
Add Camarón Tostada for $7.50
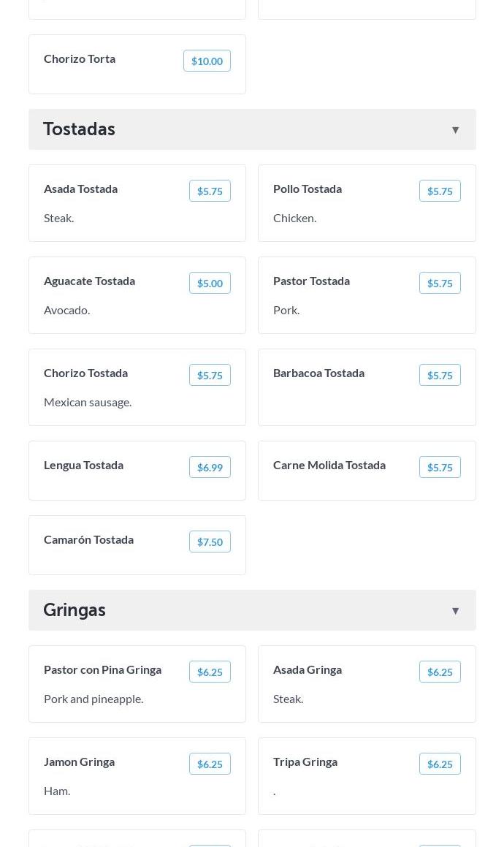coord(210,542)
